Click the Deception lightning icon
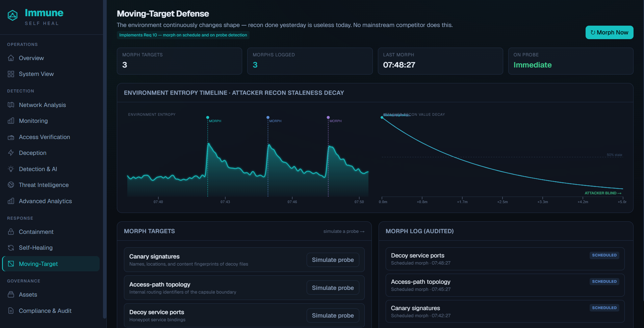 pos(11,153)
